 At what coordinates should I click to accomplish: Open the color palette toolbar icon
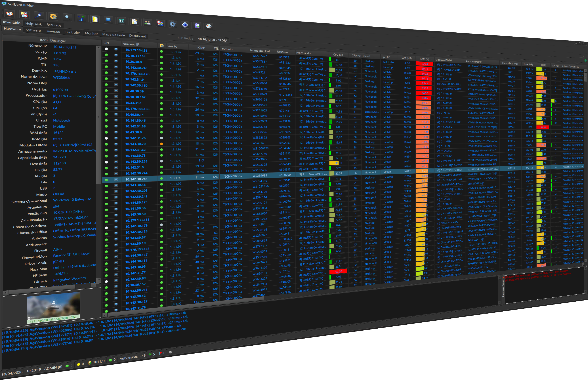click(x=209, y=26)
